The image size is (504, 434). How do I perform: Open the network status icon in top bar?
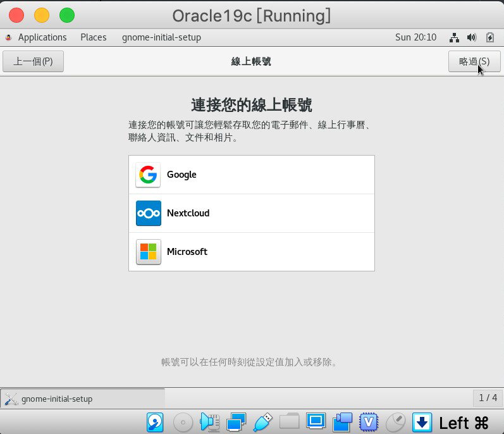(454, 37)
